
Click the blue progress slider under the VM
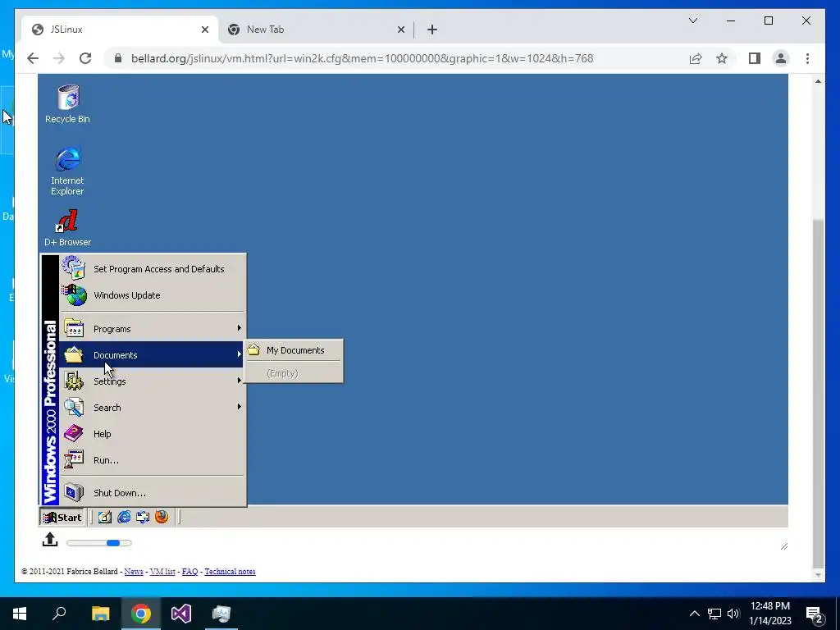tap(113, 543)
